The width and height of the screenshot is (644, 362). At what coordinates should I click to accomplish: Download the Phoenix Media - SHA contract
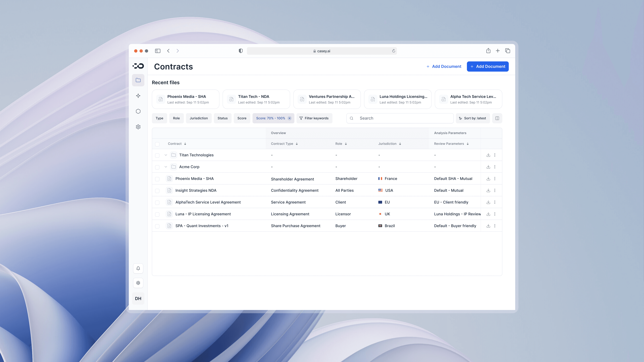(488, 179)
